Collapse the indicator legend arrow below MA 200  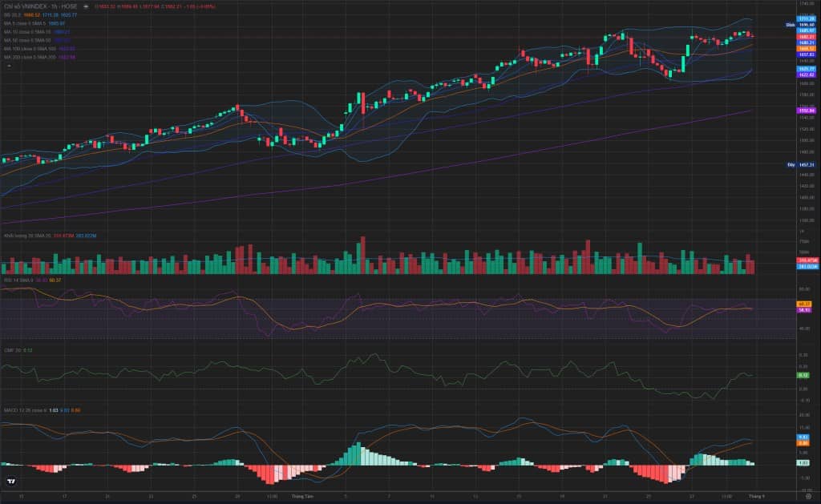(x=9, y=66)
